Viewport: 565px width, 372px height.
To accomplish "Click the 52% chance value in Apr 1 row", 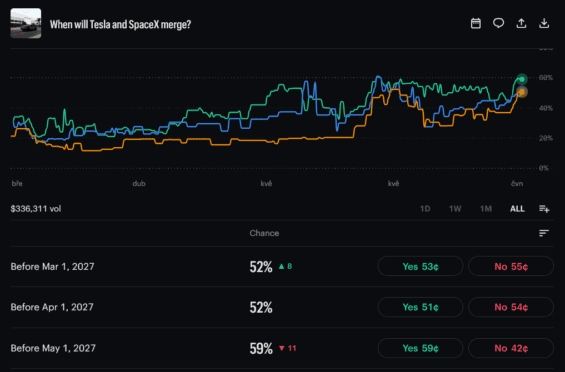I will (x=261, y=307).
